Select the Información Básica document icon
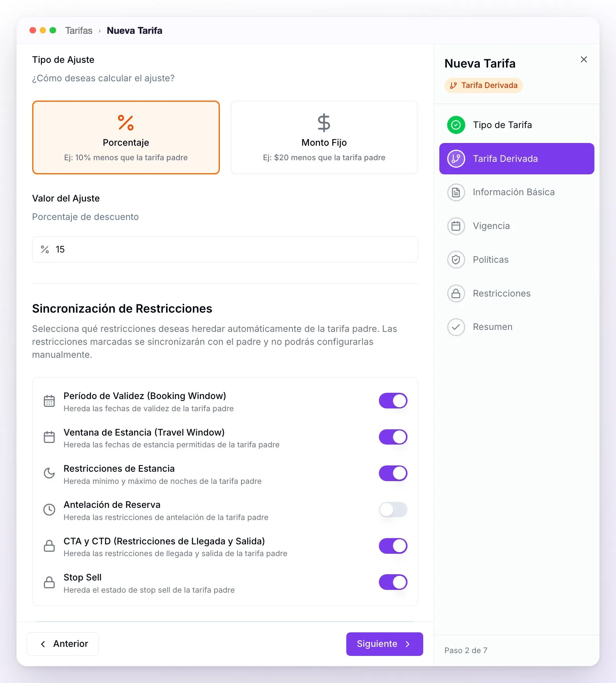The image size is (616, 683). point(456,192)
